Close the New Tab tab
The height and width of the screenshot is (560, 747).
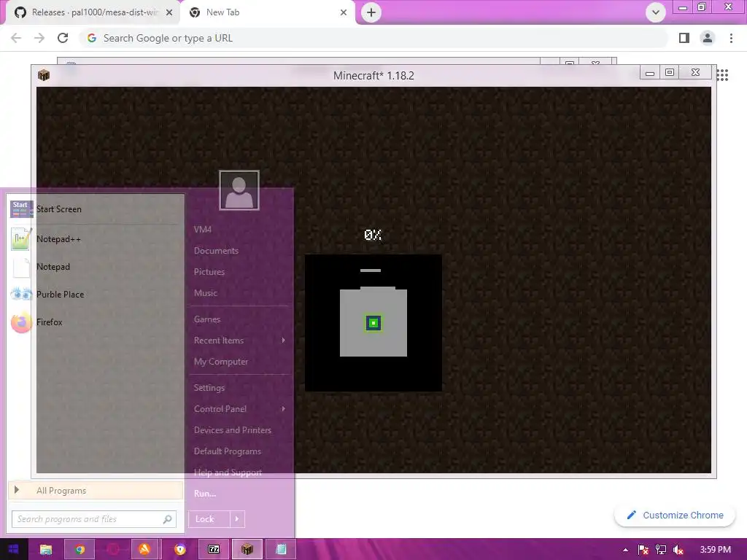344,12
